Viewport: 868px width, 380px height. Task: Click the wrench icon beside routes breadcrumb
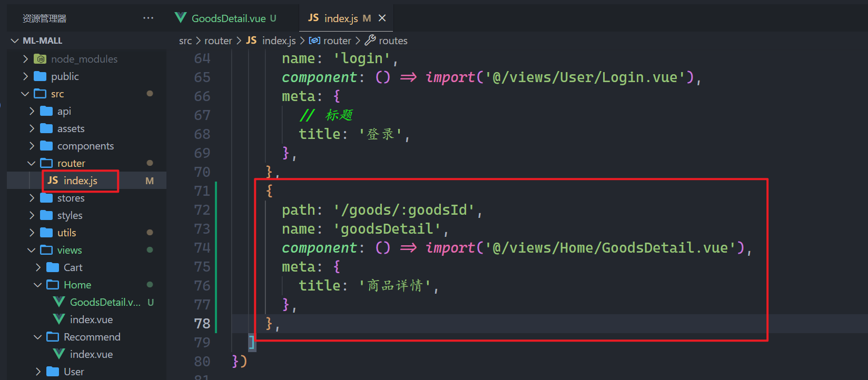click(370, 40)
